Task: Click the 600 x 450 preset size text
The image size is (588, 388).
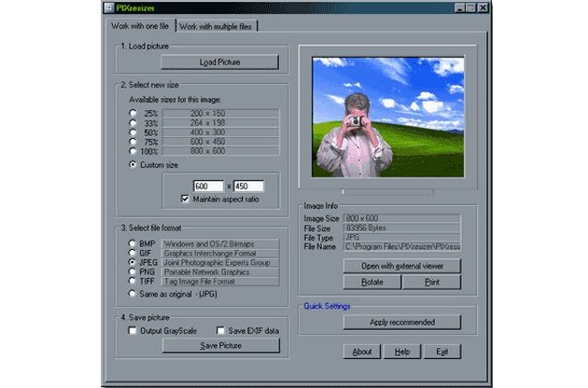Action: tap(208, 142)
